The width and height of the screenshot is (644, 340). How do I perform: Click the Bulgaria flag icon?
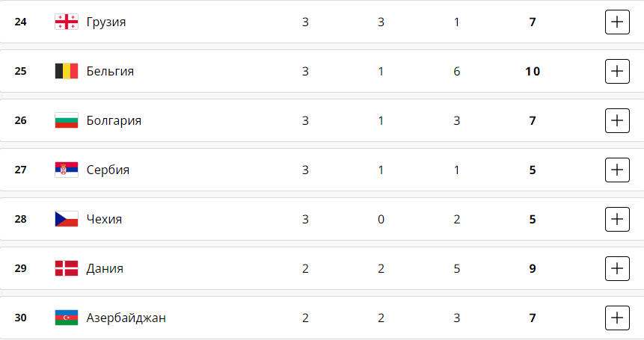pos(66,121)
